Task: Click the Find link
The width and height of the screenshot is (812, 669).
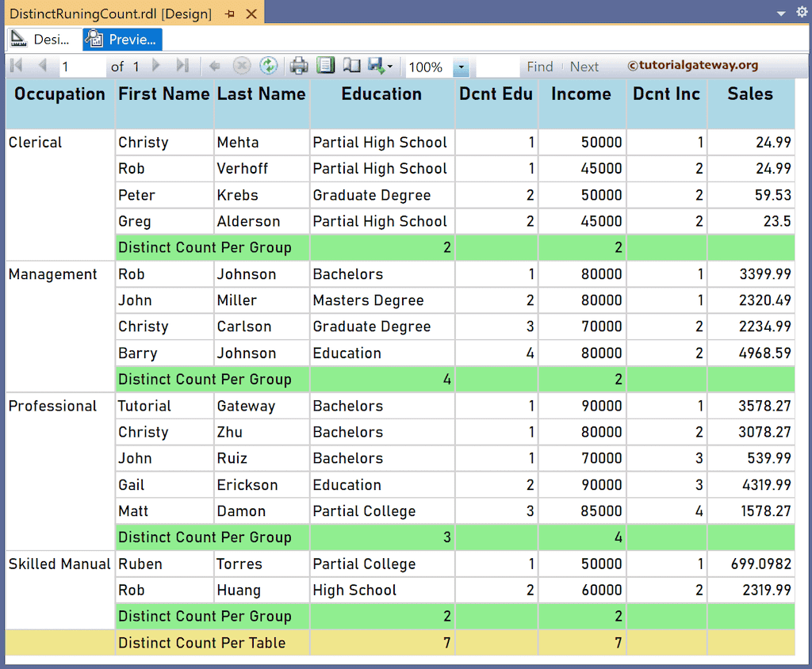Action: [x=540, y=67]
